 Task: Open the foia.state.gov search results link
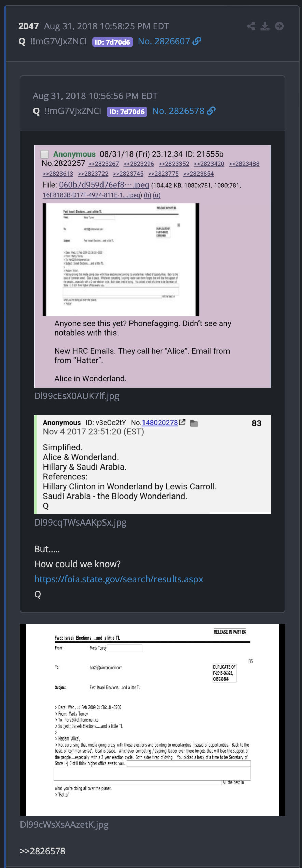(119, 579)
